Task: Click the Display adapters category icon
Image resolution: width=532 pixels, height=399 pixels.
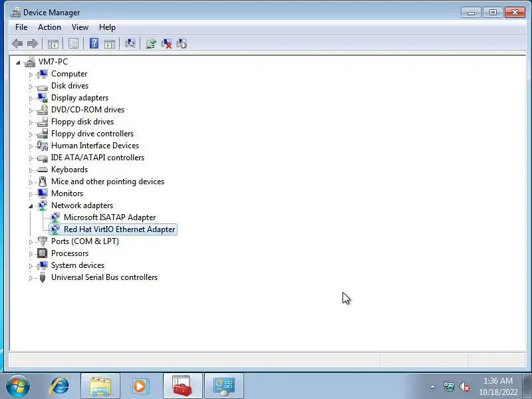Action: [x=43, y=98]
